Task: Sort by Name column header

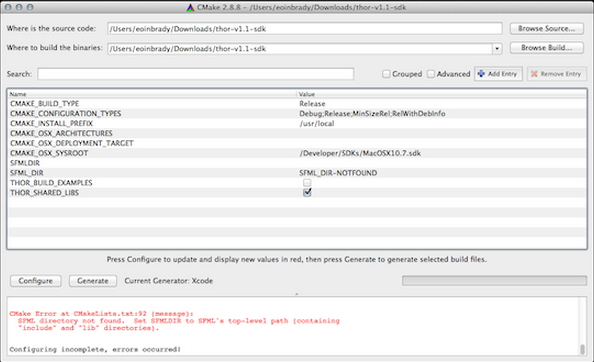Action: [x=152, y=94]
